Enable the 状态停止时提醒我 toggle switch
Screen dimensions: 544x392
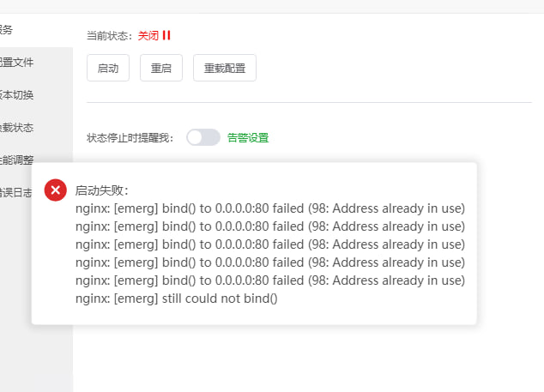[203, 137]
